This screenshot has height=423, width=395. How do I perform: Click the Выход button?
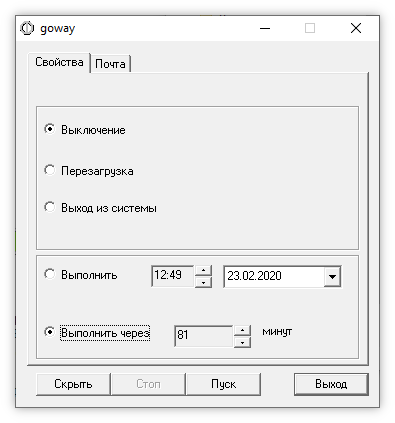coord(331,384)
